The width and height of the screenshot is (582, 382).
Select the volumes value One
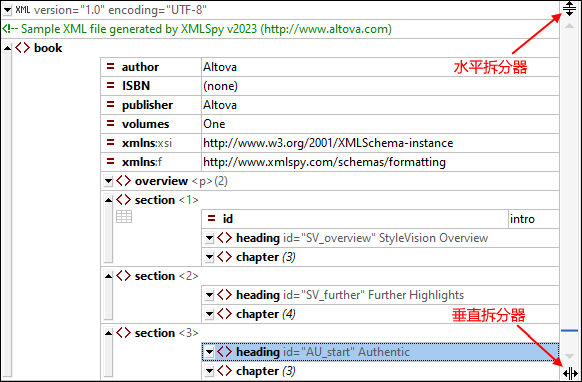pos(214,124)
